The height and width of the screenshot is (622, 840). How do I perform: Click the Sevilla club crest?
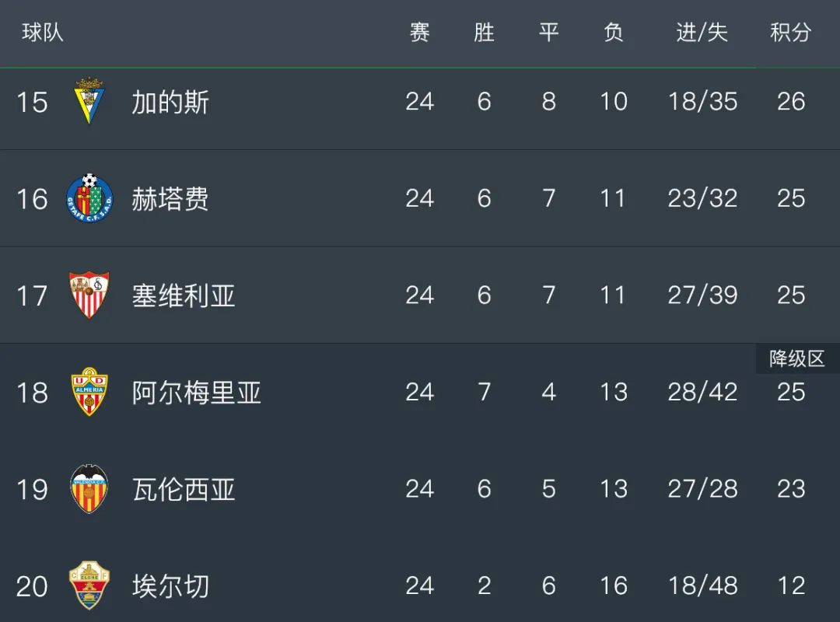[89, 295]
